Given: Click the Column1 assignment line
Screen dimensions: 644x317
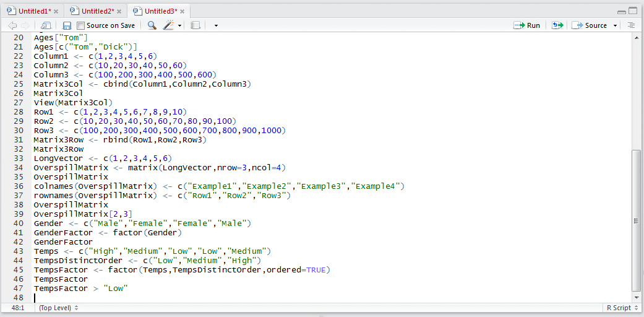Looking at the screenshot, I should pyautogui.click(x=96, y=56).
